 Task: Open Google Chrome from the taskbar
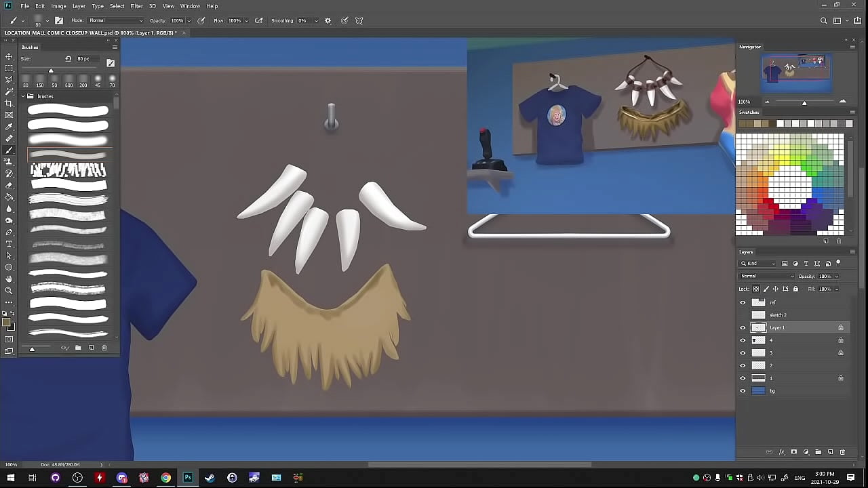[165, 478]
